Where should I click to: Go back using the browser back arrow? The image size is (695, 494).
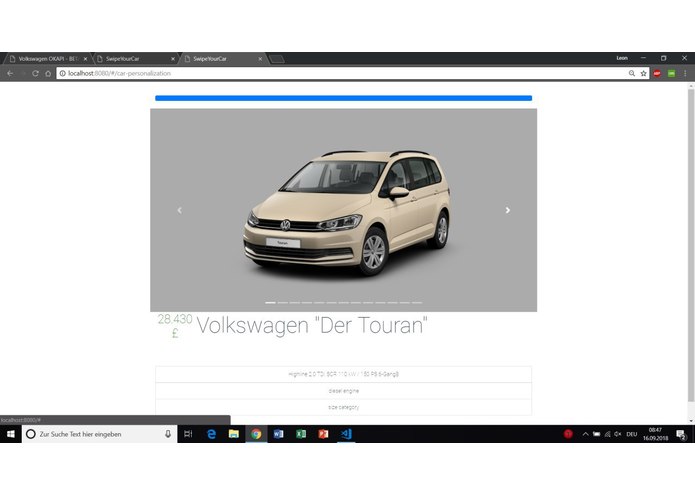pyautogui.click(x=10, y=74)
